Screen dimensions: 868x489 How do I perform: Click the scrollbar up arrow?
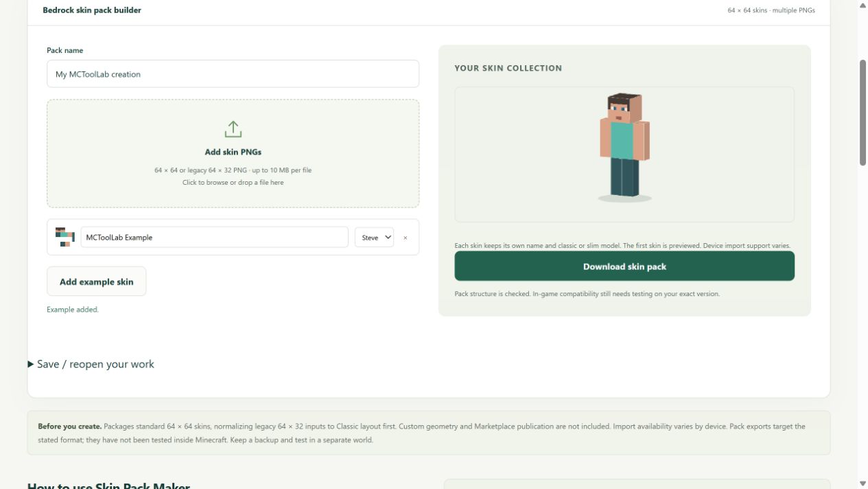pos(863,5)
